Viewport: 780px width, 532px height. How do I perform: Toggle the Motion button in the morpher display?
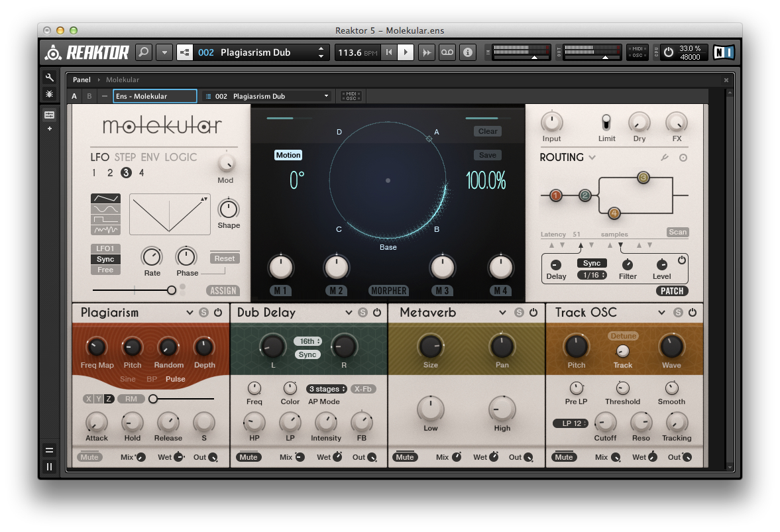coord(288,154)
